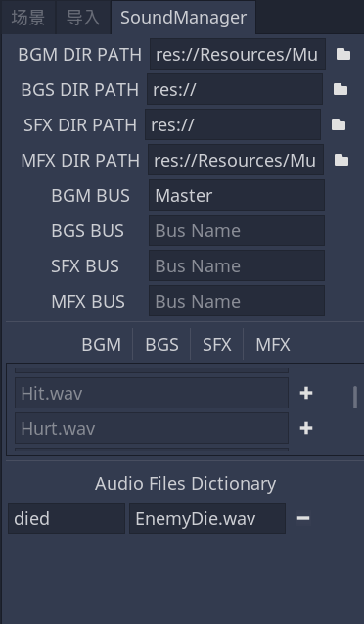Focus the BGS BUS name field

(237, 230)
